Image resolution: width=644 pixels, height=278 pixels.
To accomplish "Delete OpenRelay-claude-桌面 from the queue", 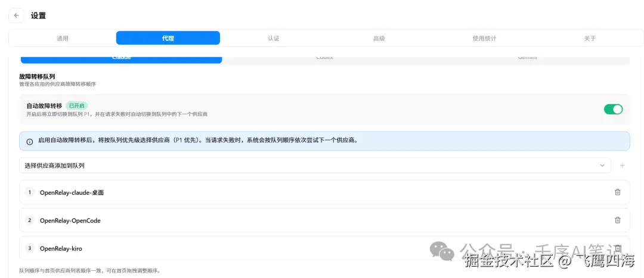I will coord(617,192).
